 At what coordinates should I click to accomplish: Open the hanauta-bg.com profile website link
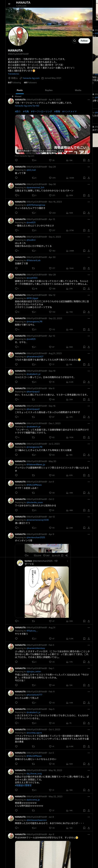(31, 78)
